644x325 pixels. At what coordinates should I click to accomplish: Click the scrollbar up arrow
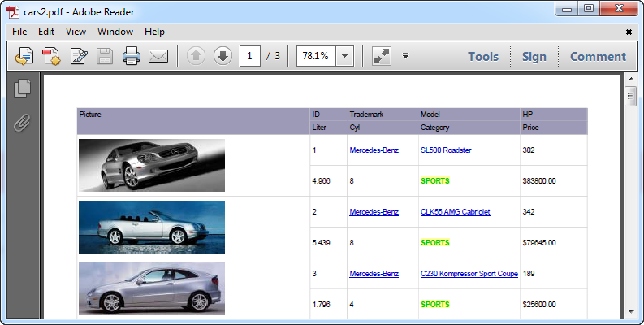tap(631, 79)
